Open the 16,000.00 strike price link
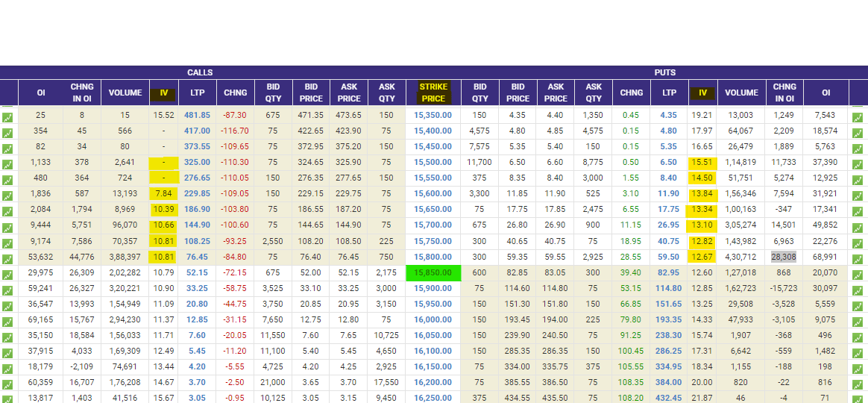This screenshot has width=868, height=403. [433, 320]
